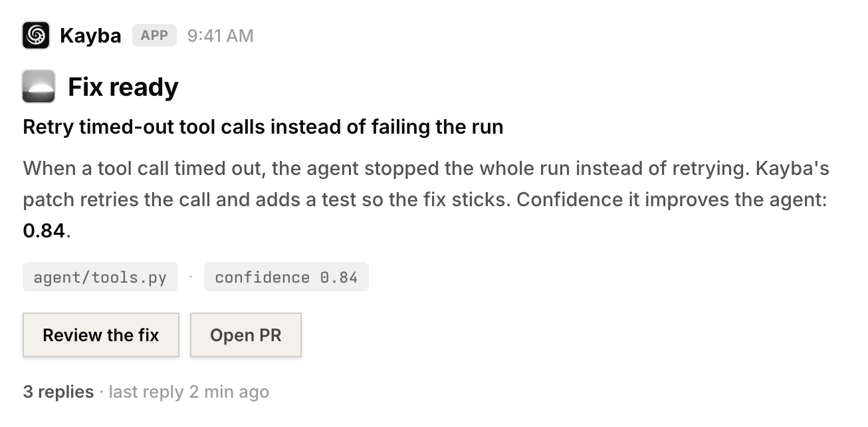Click the last reply 2 min ago text

coord(189,392)
